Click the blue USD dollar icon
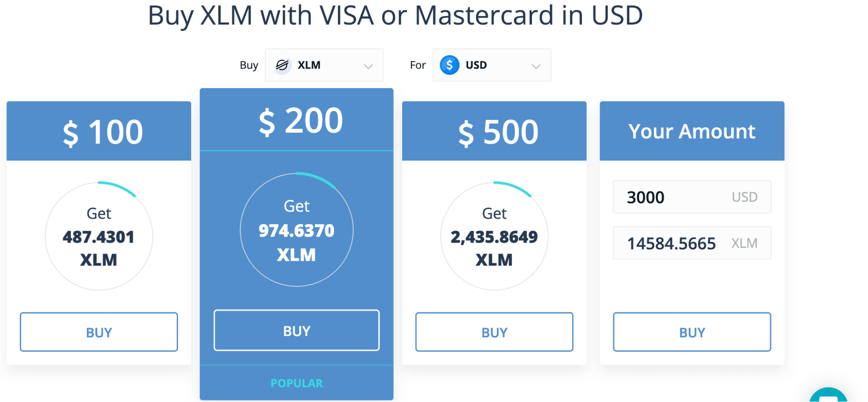Image resolution: width=868 pixels, height=402 pixels. point(449,65)
